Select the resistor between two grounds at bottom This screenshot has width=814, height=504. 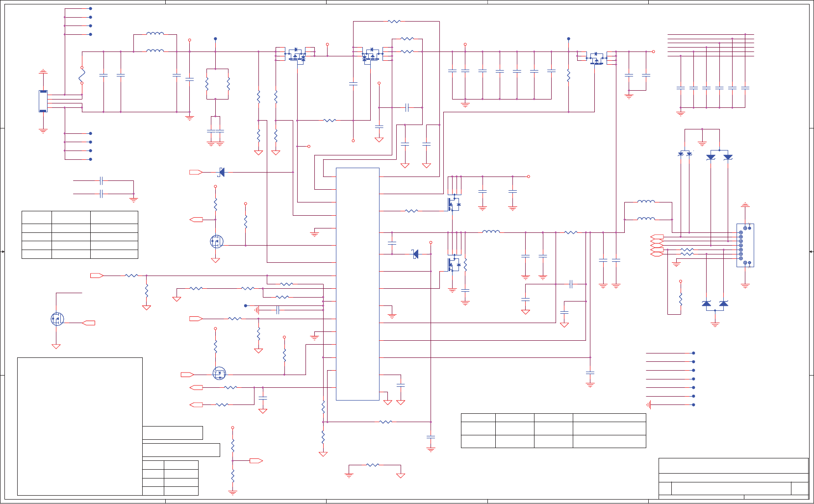[373, 465]
